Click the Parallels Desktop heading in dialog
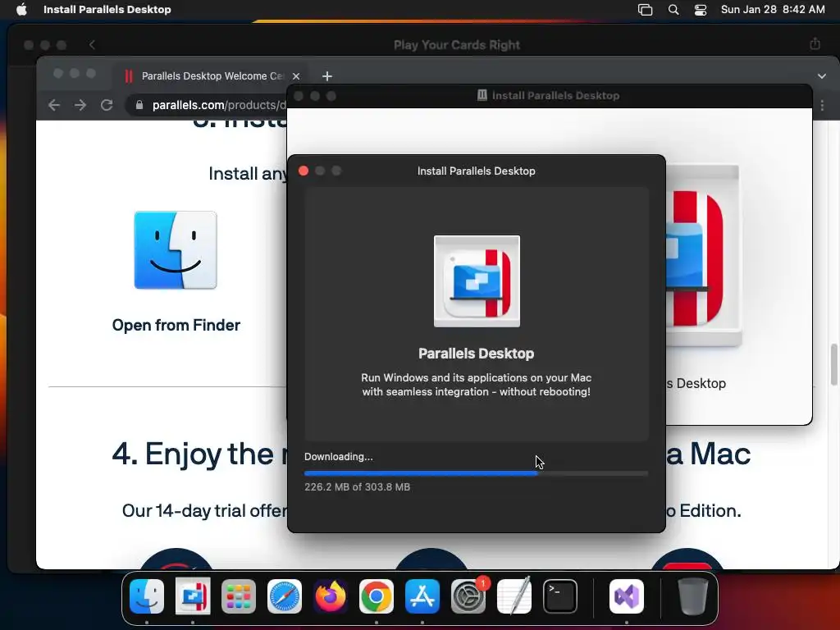The image size is (840, 630). pos(477,354)
